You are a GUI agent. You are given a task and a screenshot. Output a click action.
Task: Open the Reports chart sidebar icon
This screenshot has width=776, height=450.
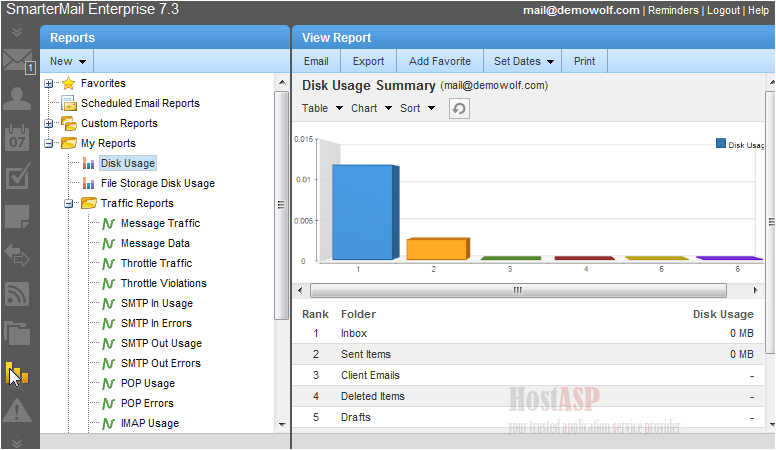point(17,373)
